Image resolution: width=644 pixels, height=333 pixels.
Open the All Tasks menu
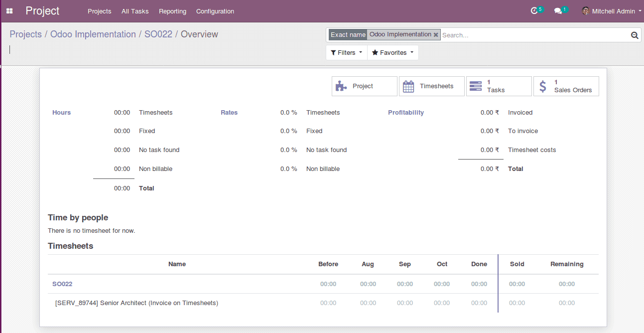pyautogui.click(x=135, y=11)
